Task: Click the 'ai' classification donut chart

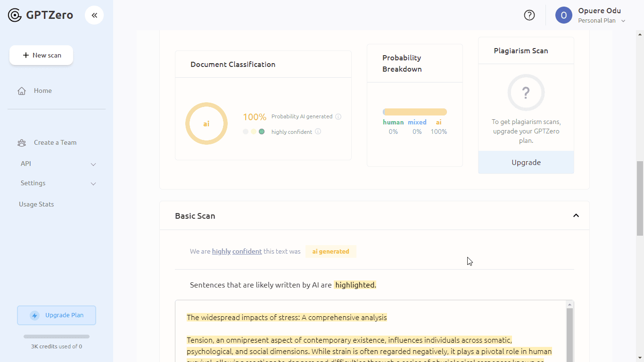Action: (206, 123)
